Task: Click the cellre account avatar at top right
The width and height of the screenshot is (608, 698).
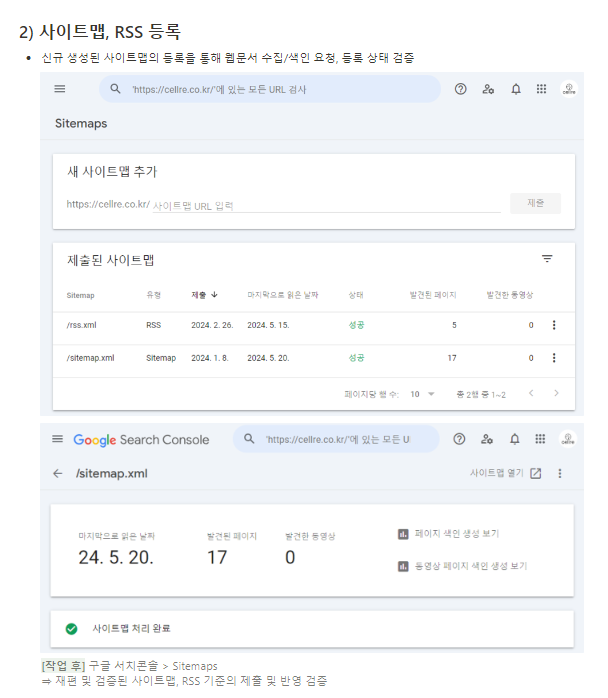Action: click(569, 89)
